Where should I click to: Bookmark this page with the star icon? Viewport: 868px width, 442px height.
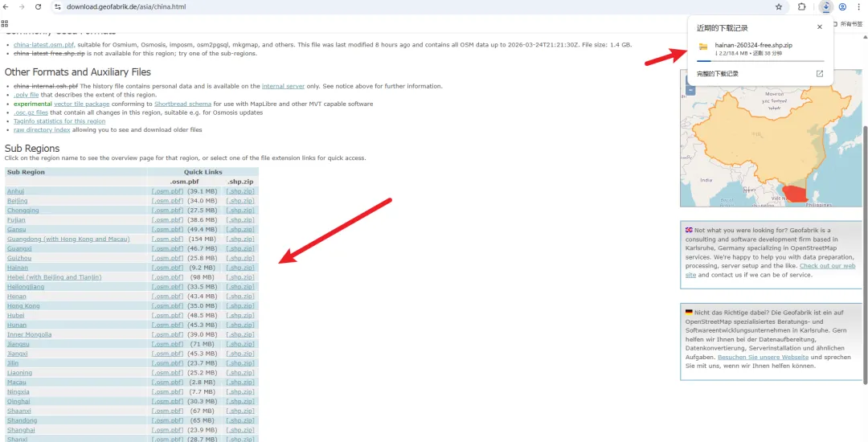[x=779, y=7]
